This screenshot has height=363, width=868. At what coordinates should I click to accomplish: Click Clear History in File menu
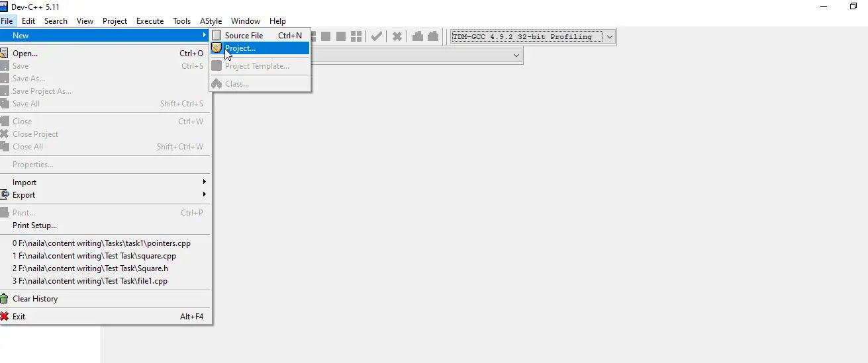pos(105,299)
